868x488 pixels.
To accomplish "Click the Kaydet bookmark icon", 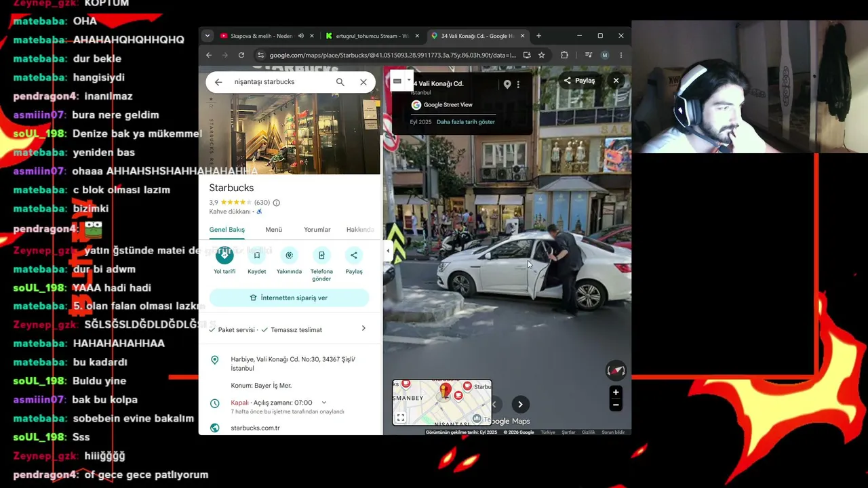I will click(257, 256).
